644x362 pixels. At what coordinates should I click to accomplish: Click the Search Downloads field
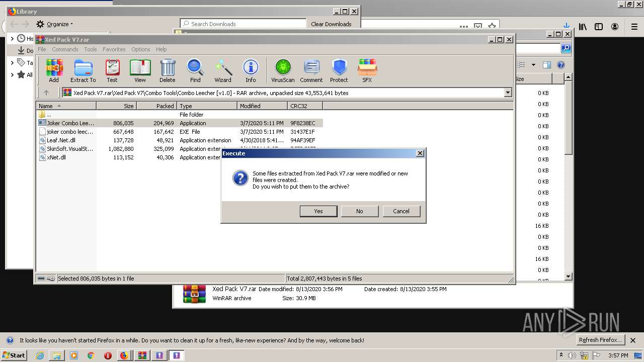click(244, 24)
